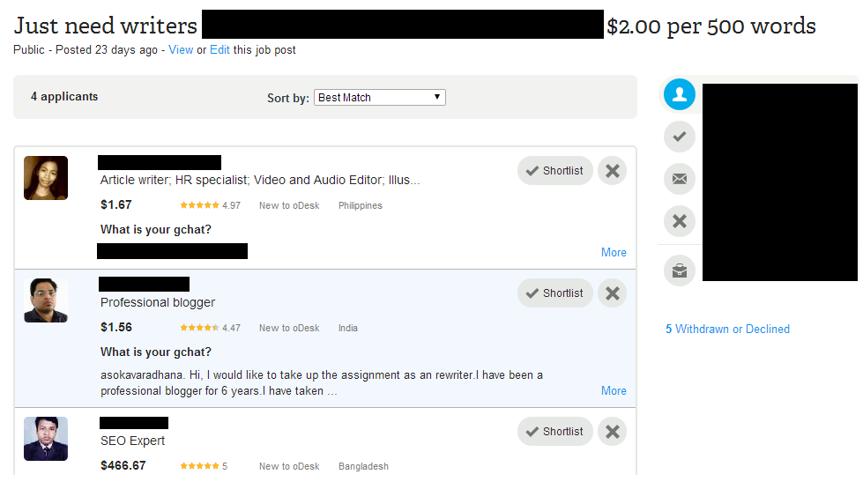Viewport: 863px width, 504px height.
Task: Open the briefcase hires sidebar icon
Action: (x=679, y=271)
